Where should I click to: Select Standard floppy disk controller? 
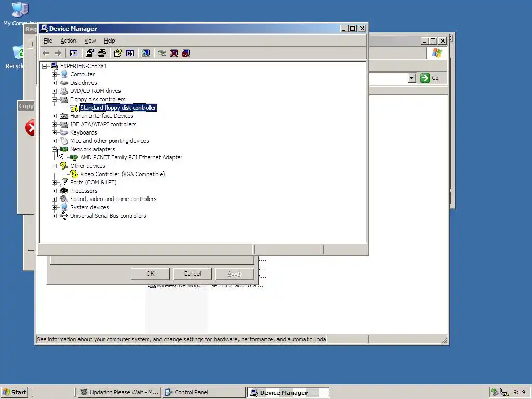pyautogui.click(x=118, y=108)
